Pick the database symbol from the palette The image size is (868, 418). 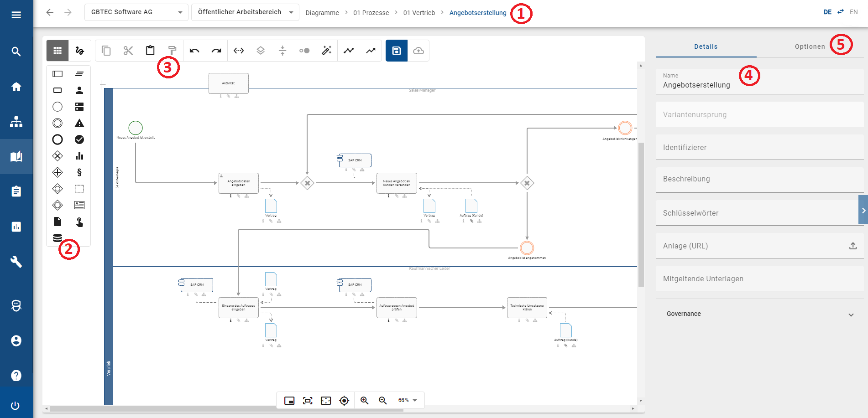pyautogui.click(x=58, y=238)
